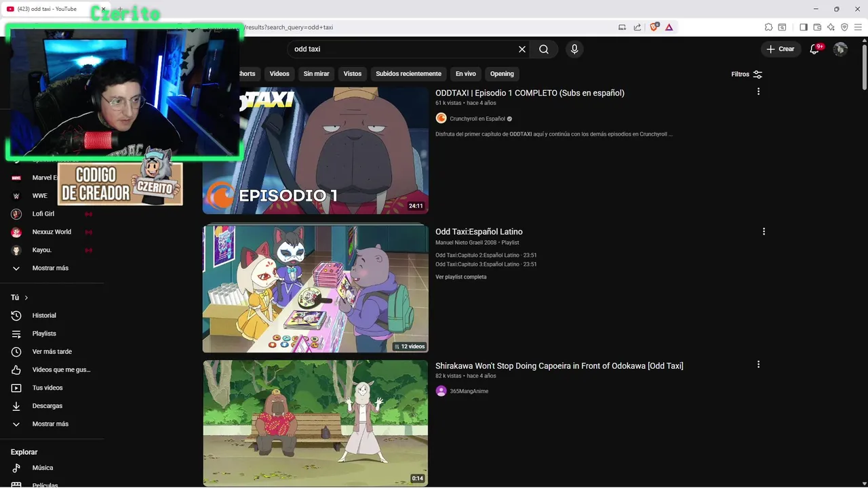Expand Mostrar más below Descargas
Viewport: 868px width, 488px height.
click(x=52, y=424)
